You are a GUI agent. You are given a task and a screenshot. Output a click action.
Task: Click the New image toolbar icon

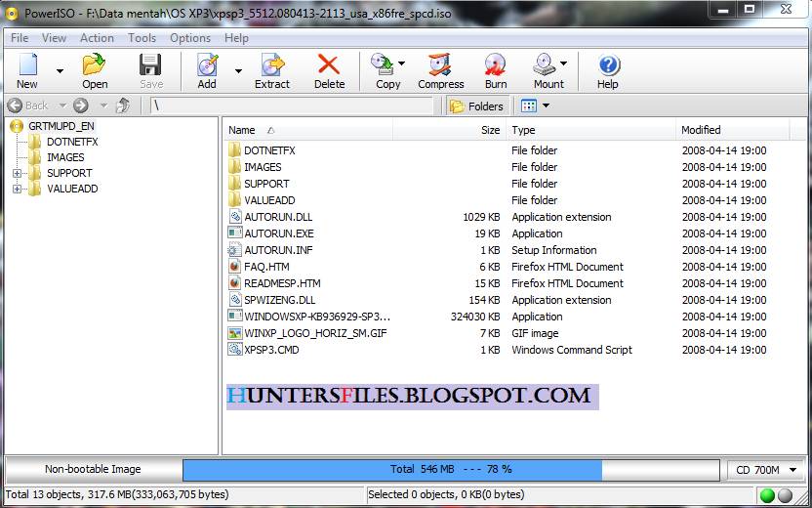pyautogui.click(x=27, y=64)
